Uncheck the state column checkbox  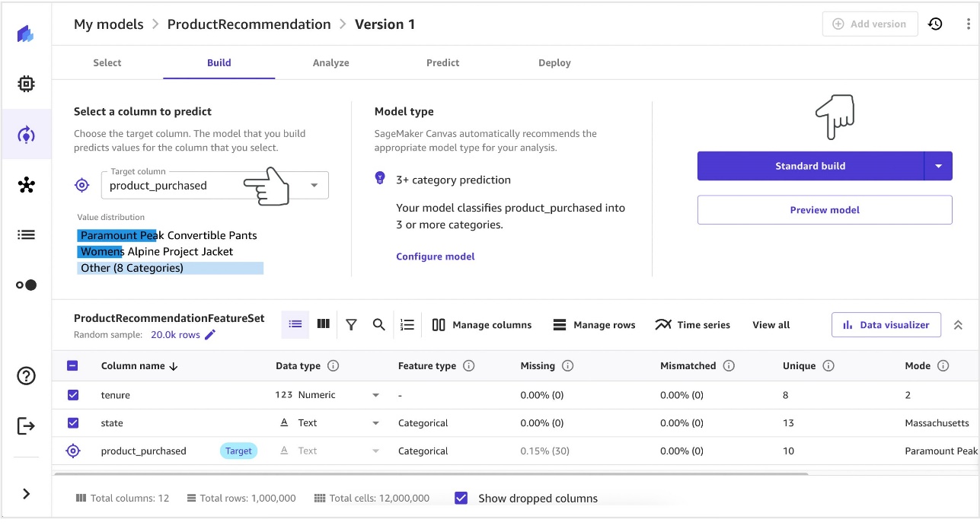pos(73,423)
